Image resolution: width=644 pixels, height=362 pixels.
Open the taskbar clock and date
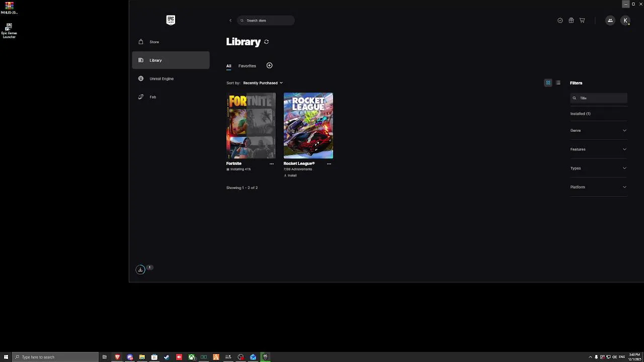[x=634, y=357]
